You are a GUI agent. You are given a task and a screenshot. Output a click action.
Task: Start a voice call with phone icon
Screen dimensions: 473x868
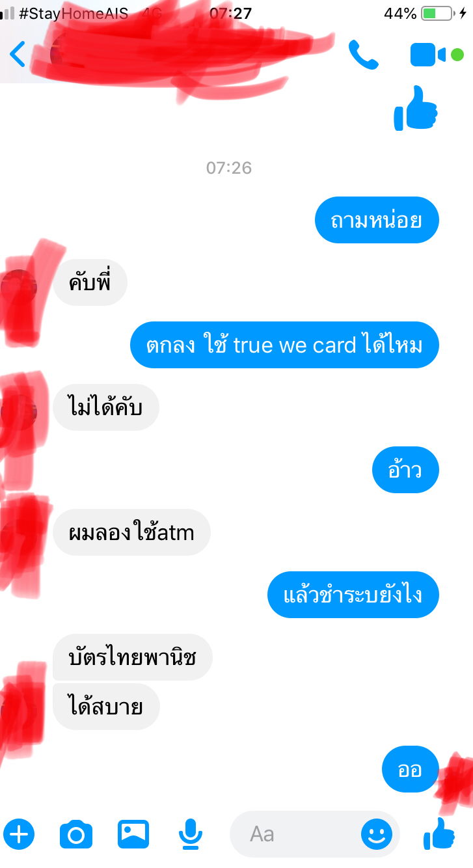(364, 55)
